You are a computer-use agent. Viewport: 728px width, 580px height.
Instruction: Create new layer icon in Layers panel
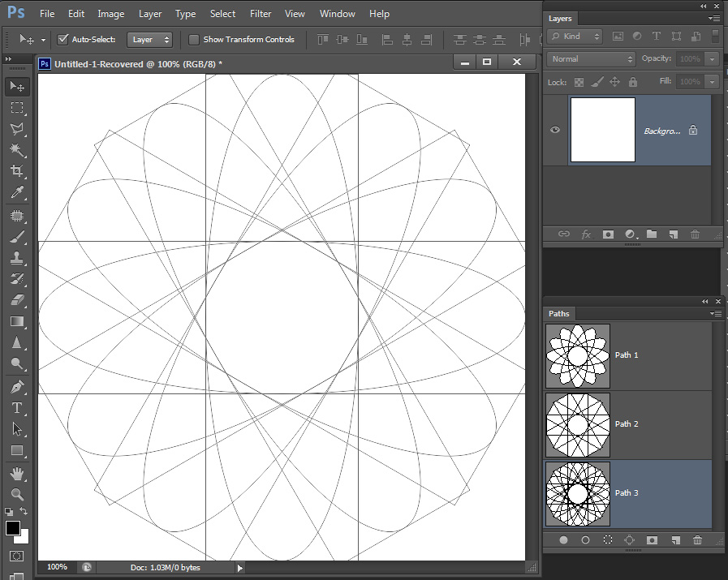point(673,234)
